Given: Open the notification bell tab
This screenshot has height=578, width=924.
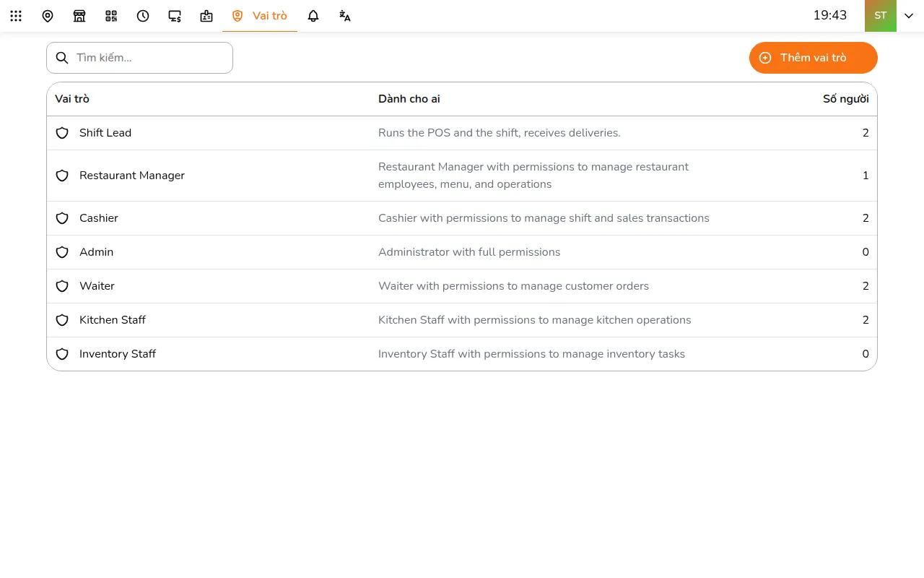Looking at the screenshot, I should (x=313, y=16).
